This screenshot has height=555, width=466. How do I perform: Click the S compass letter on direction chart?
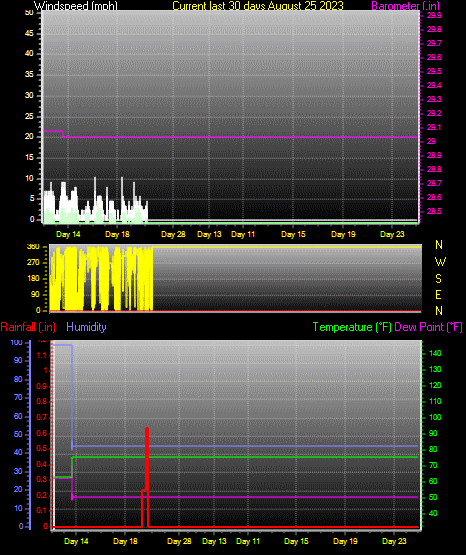[438, 279]
